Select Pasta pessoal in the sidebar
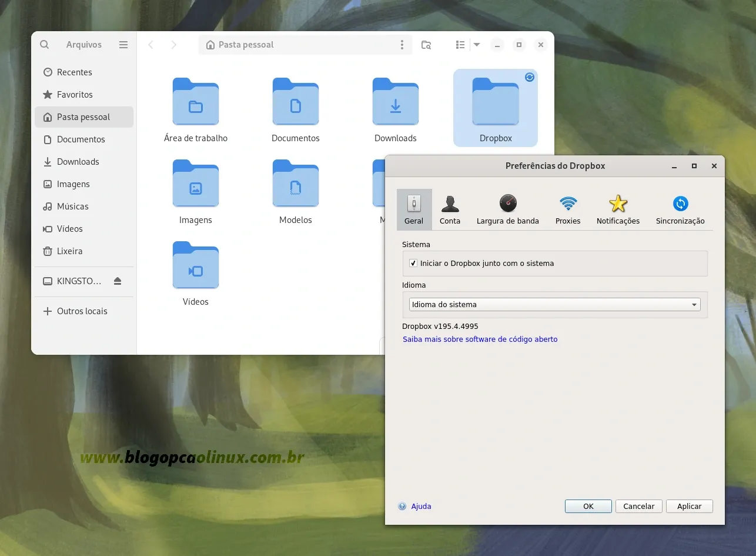Image resolution: width=756 pixels, height=556 pixels. tap(84, 117)
